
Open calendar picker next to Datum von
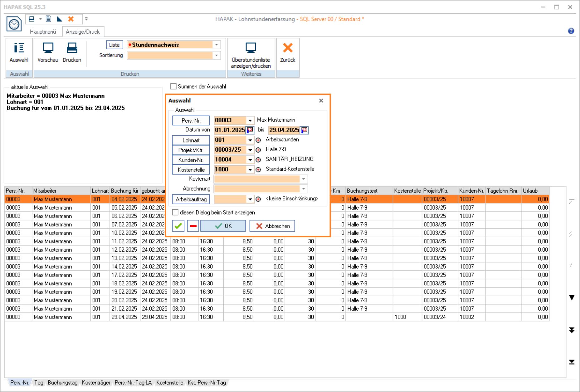pyautogui.click(x=250, y=130)
